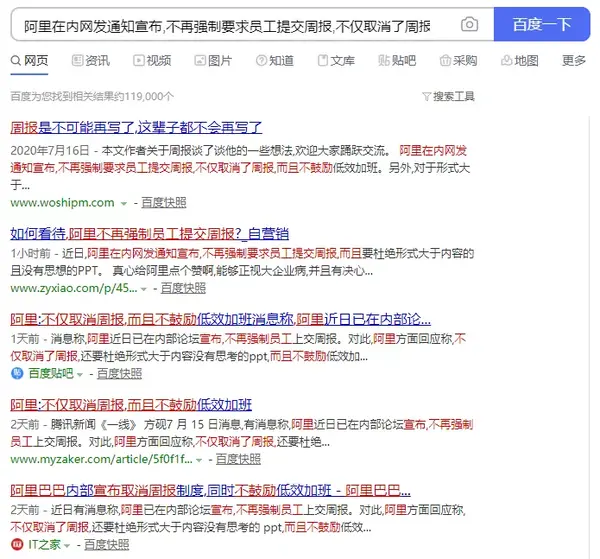
Task: Click the IT之家 source label
Action: click(x=44, y=544)
